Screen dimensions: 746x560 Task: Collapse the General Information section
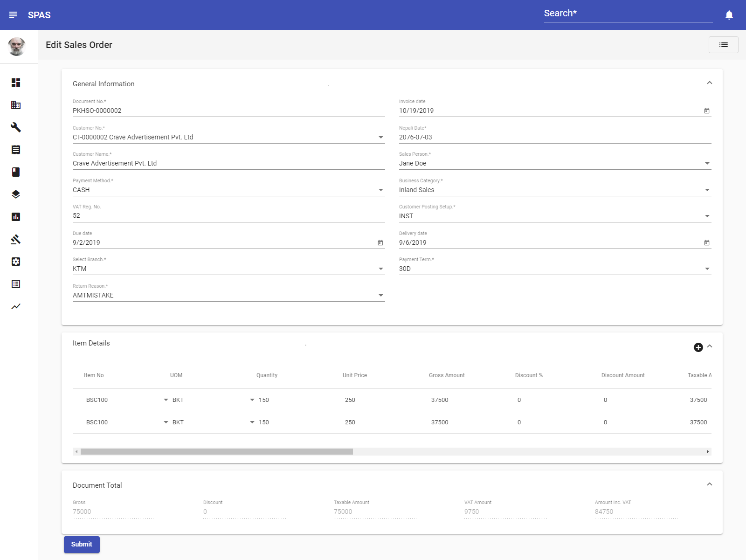(x=709, y=83)
